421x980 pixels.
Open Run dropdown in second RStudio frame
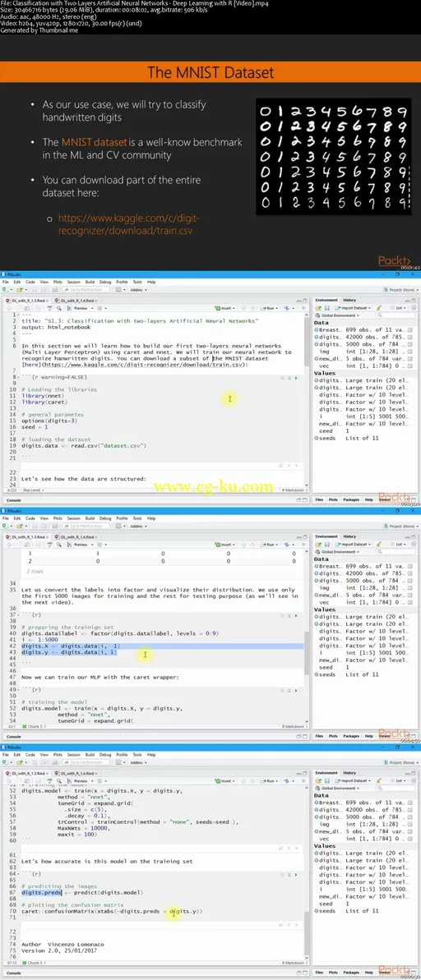click(271, 545)
